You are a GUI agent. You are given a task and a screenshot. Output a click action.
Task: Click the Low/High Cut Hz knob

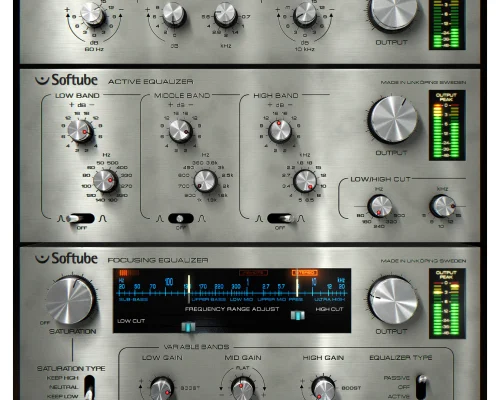[x=380, y=206]
